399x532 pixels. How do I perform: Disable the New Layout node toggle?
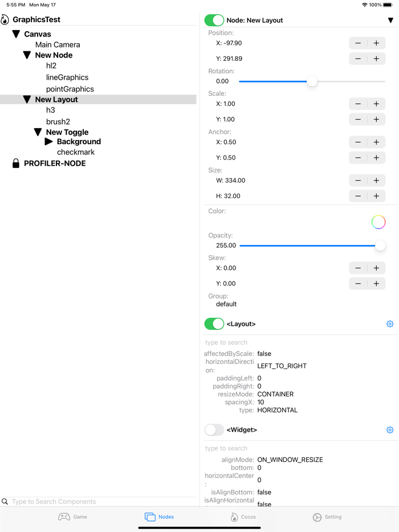click(x=214, y=21)
